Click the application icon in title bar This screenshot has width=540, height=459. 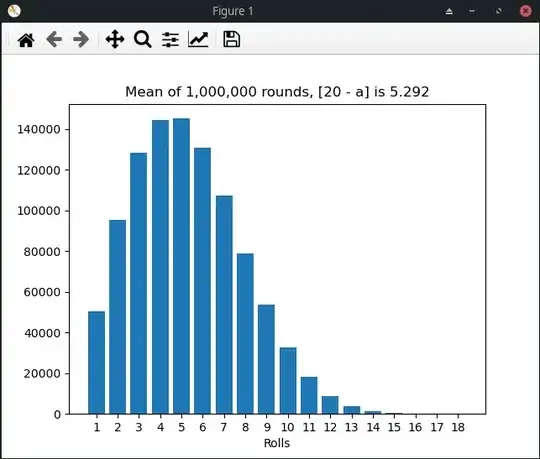coord(14,11)
